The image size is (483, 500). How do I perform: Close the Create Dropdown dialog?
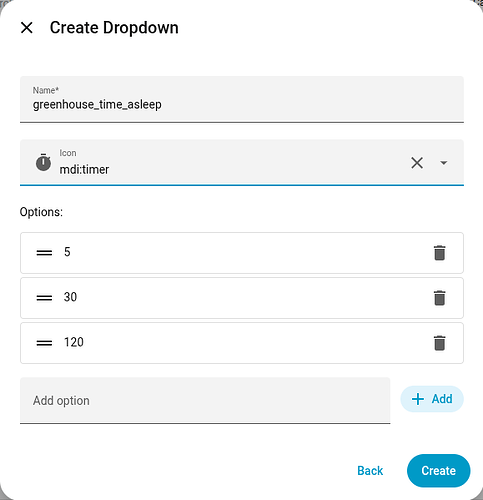[27, 28]
